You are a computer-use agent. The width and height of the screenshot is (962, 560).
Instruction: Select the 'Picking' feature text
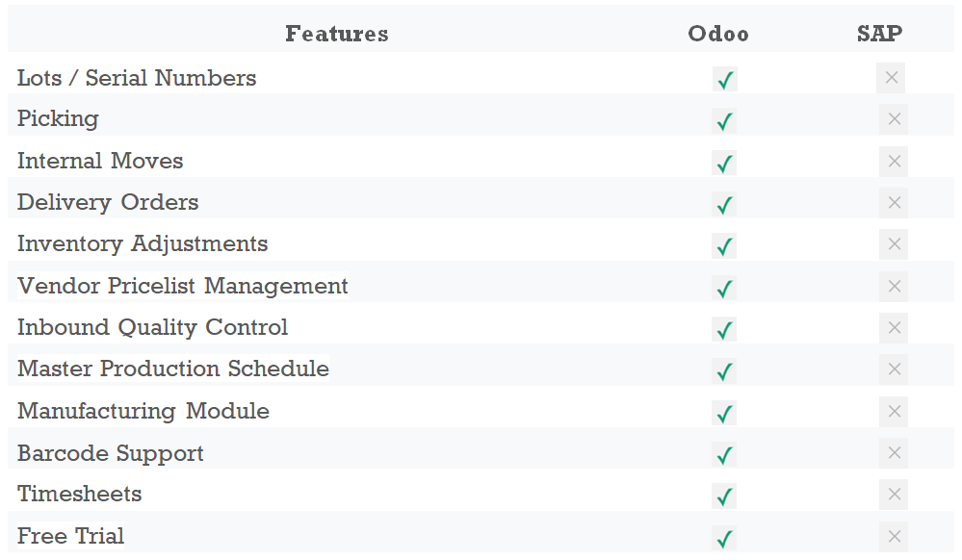tap(58, 119)
